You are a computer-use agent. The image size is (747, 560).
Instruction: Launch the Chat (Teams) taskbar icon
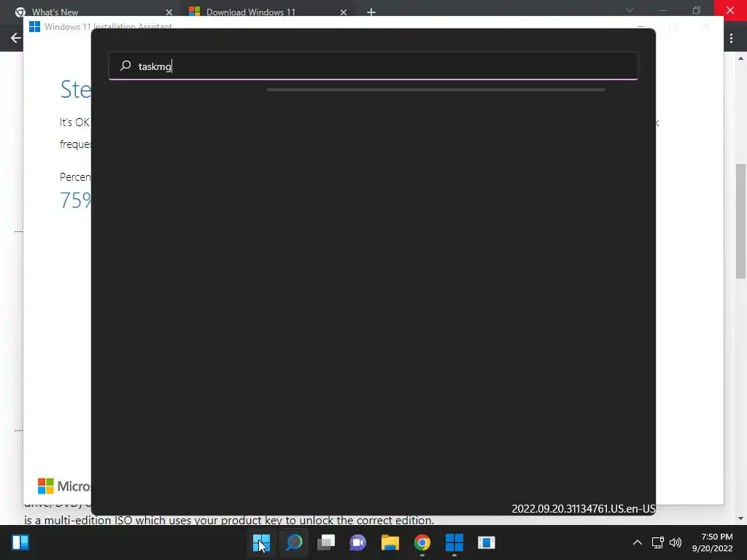[357, 542]
